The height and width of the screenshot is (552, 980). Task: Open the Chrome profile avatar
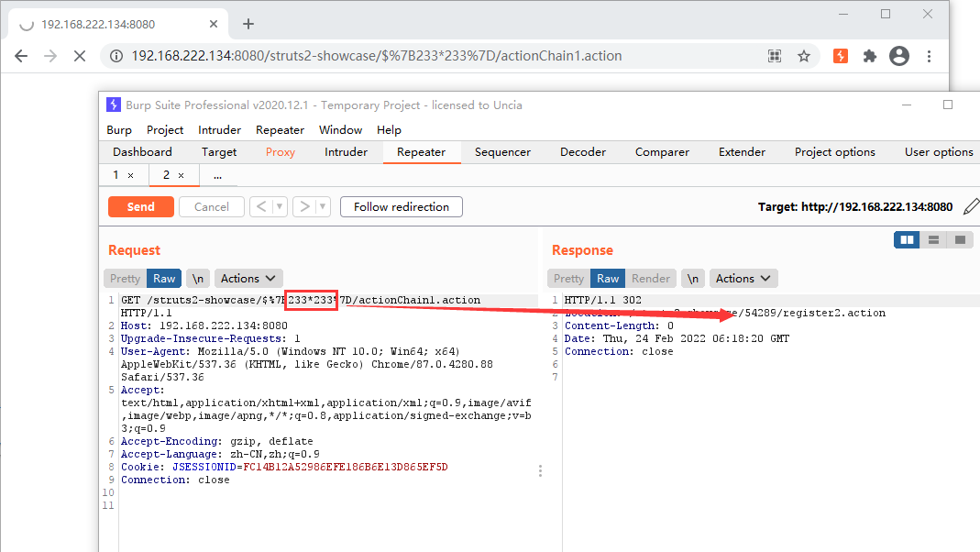tap(899, 56)
